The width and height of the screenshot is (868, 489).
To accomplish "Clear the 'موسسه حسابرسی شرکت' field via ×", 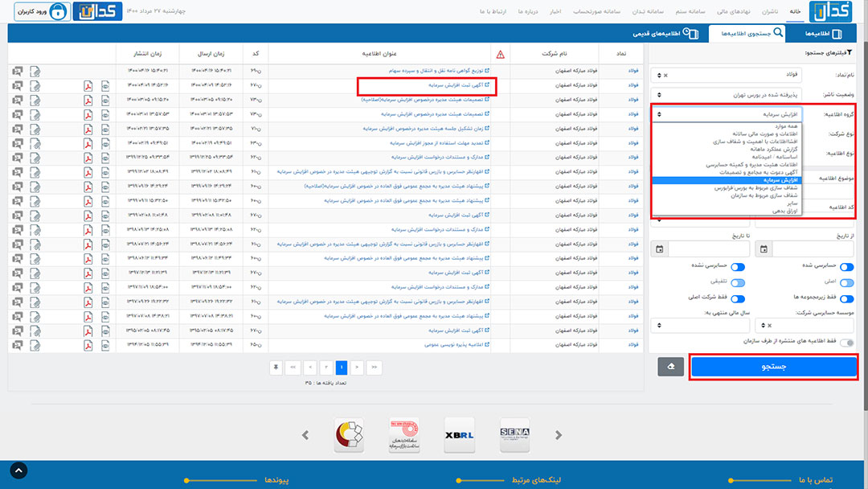I will [769, 326].
